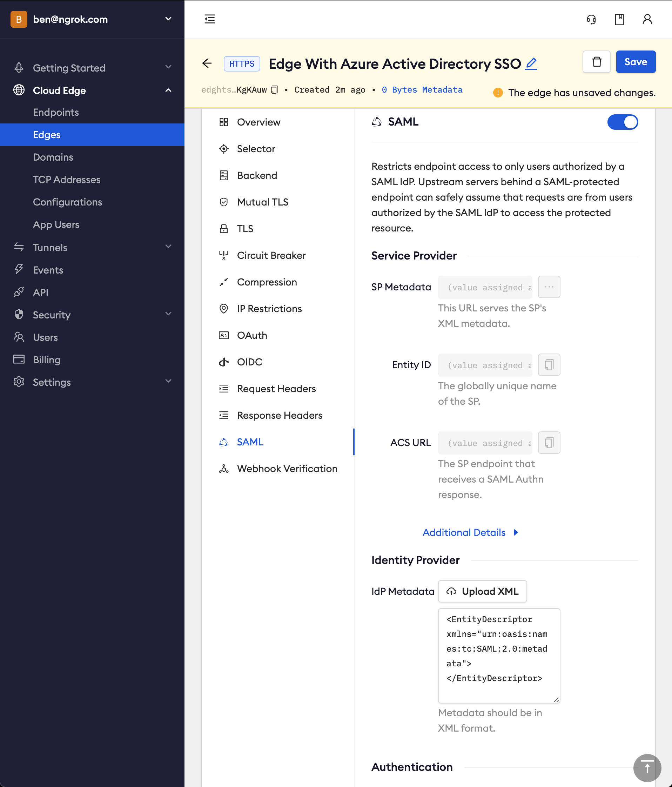The image size is (672, 787).
Task: Upload XML for IdP Metadata
Action: tap(482, 591)
